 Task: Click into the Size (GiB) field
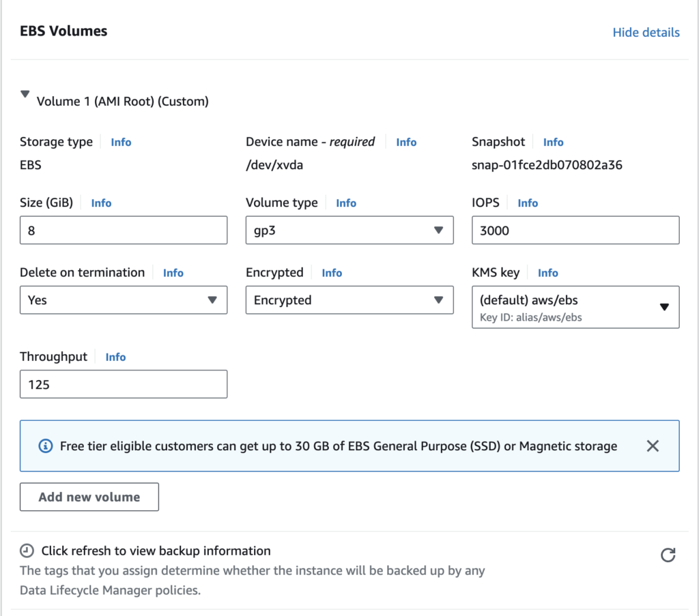click(123, 231)
